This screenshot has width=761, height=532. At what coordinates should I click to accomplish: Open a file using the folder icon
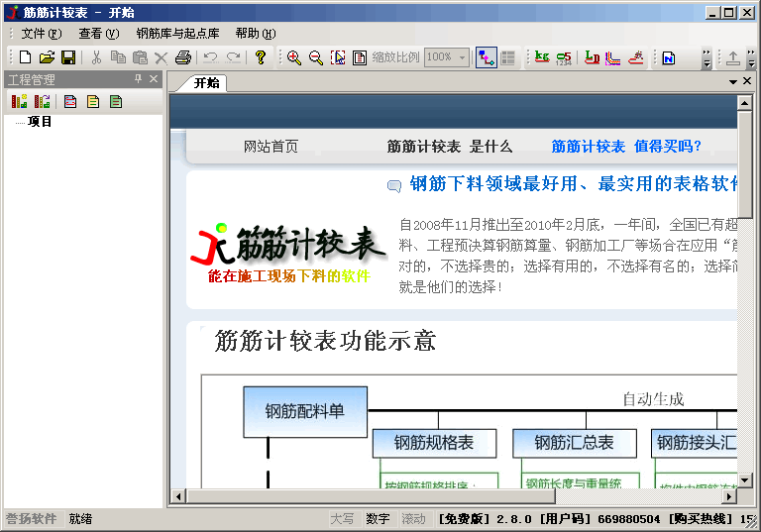(x=48, y=57)
